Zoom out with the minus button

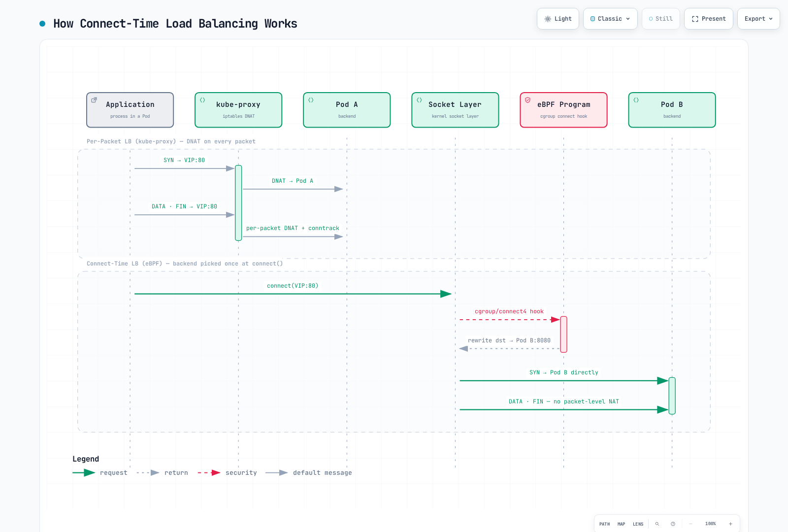pos(690,524)
